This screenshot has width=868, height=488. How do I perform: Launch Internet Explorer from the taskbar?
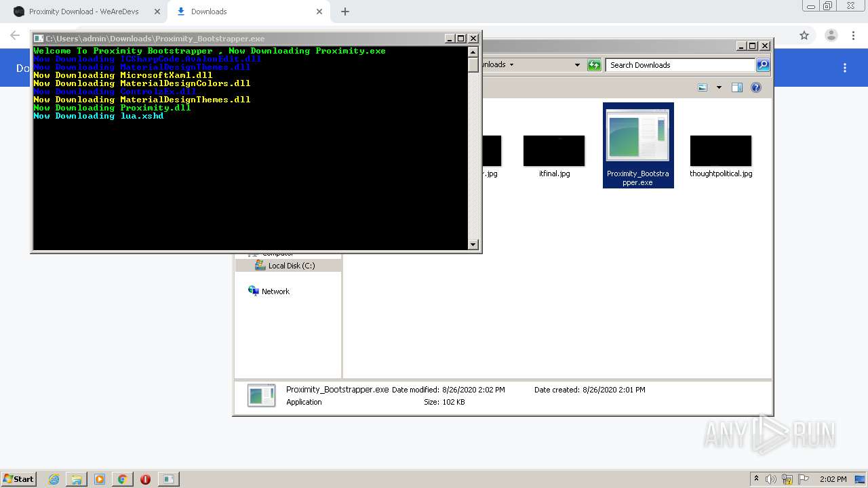[54, 479]
